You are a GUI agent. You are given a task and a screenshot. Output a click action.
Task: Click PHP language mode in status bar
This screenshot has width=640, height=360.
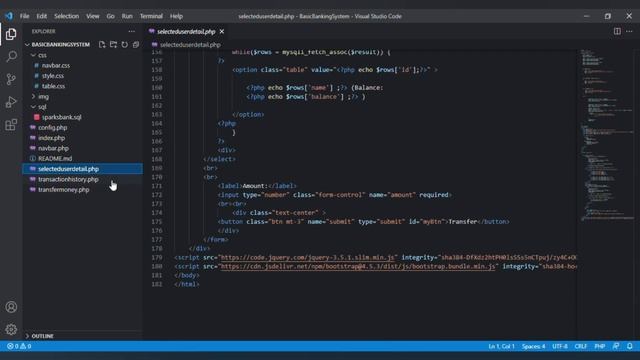click(x=600, y=346)
